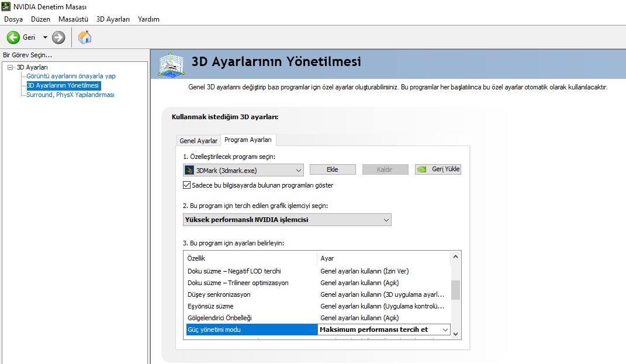This screenshot has width=626, height=364.
Task: Click the 3DMark program icon in combo box
Action: click(x=189, y=171)
